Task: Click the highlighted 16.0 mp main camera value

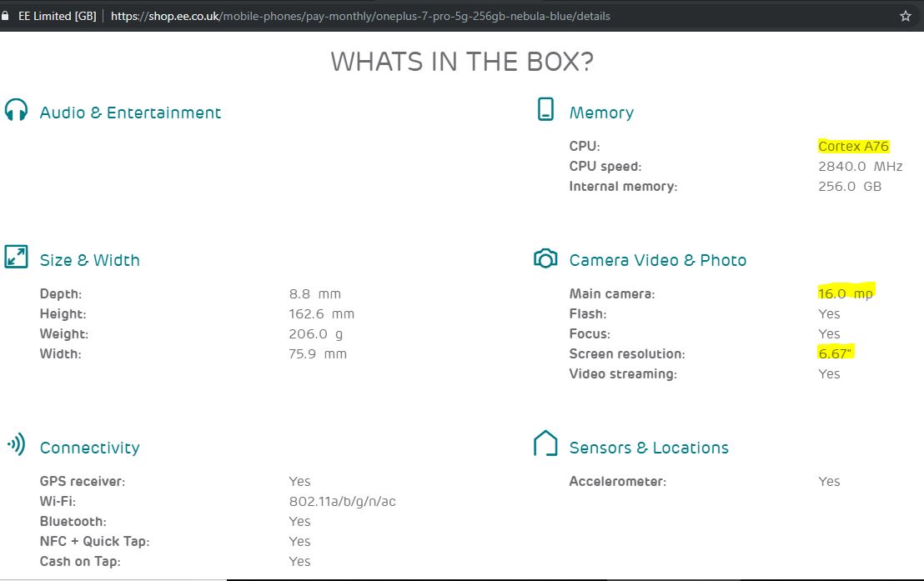Action: tap(845, 293)
